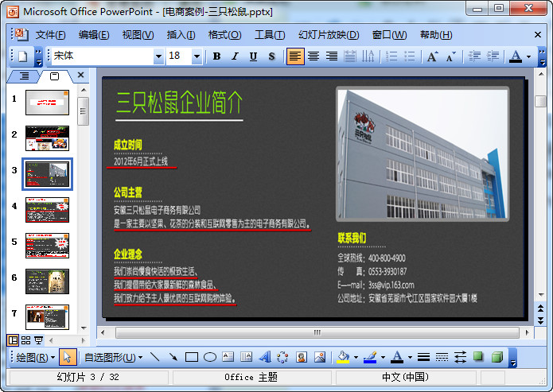Screen dimensions: 553x392
Task: Open the 帮助(H) menu
Action: coord(436,35)
